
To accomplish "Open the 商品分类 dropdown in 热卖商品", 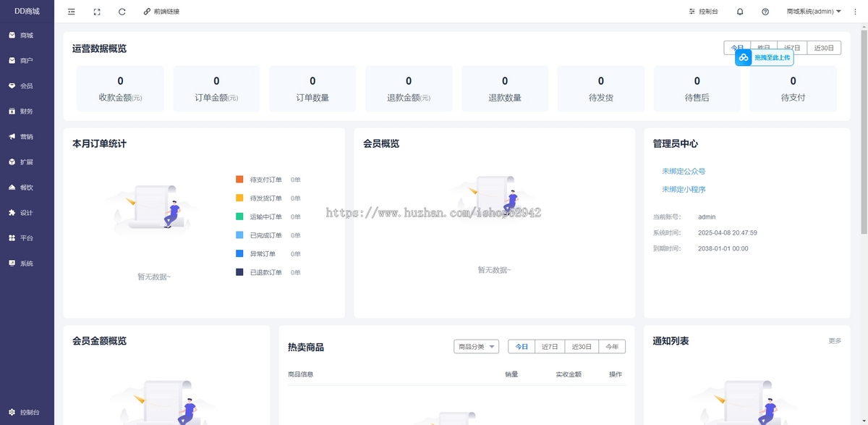I will tap(477, 347).
